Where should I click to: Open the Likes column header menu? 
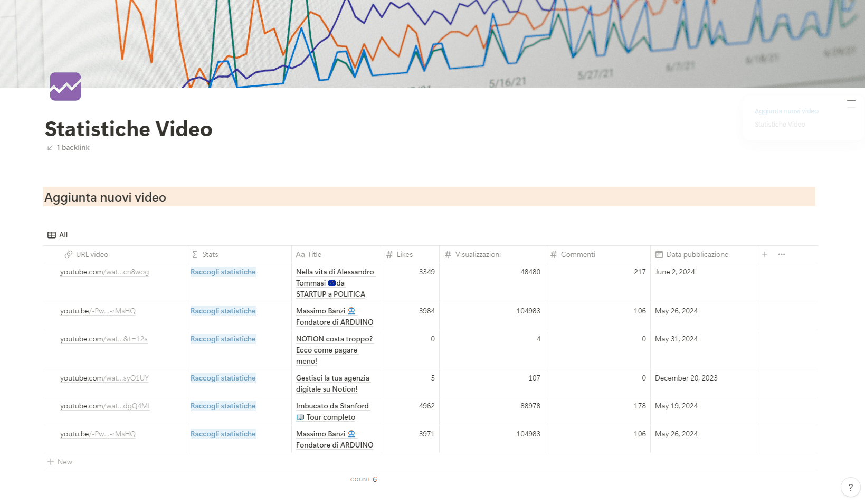[403, 254]
